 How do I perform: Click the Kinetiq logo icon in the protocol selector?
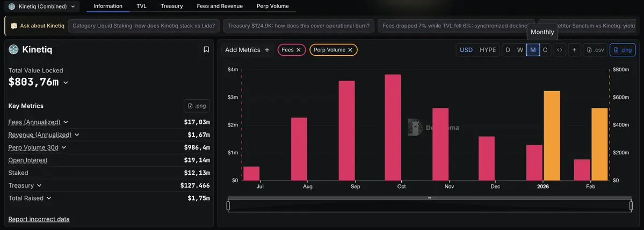[12, 6]
